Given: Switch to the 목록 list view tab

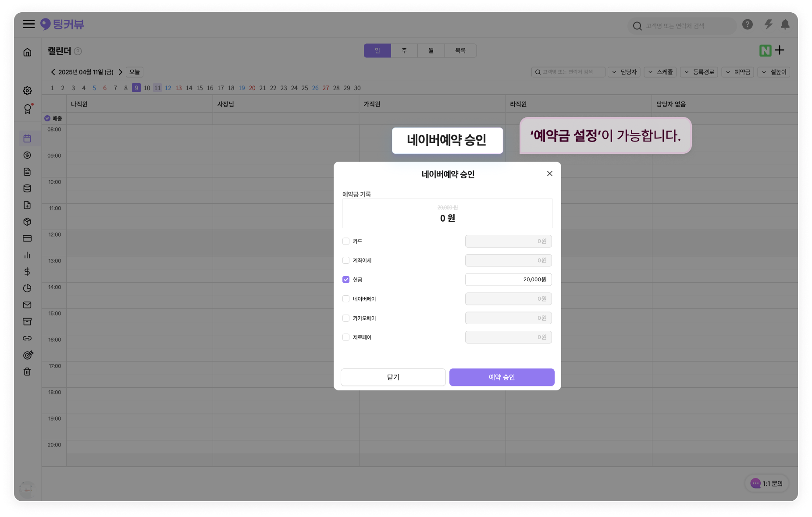Looking at the screenshot, I should [460, 51].
